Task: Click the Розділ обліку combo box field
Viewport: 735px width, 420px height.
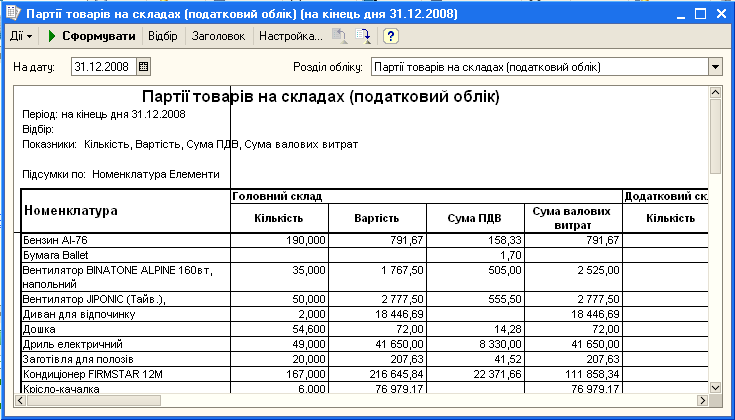Action: tap(539, 67)
